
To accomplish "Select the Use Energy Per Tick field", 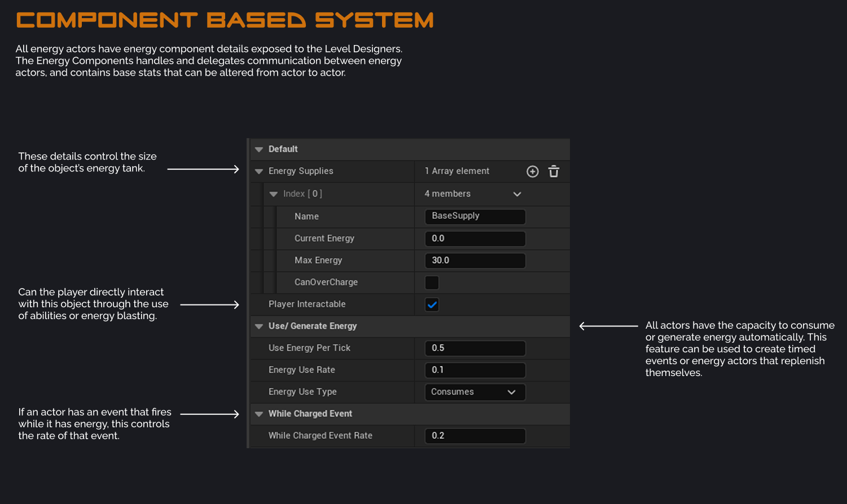I will coord(475,348).
